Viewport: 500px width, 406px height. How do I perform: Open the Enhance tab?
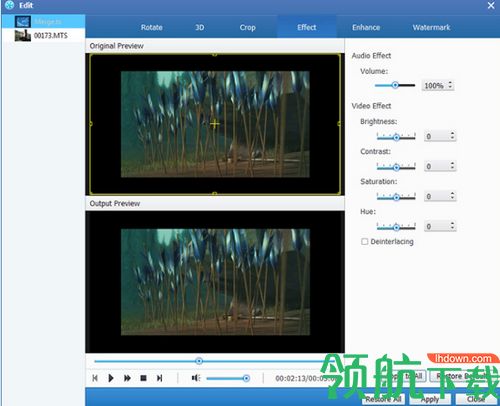366,27
